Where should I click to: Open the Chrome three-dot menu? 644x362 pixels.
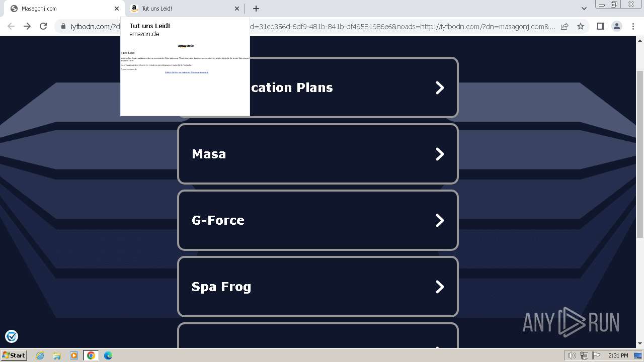coord(633,26)
